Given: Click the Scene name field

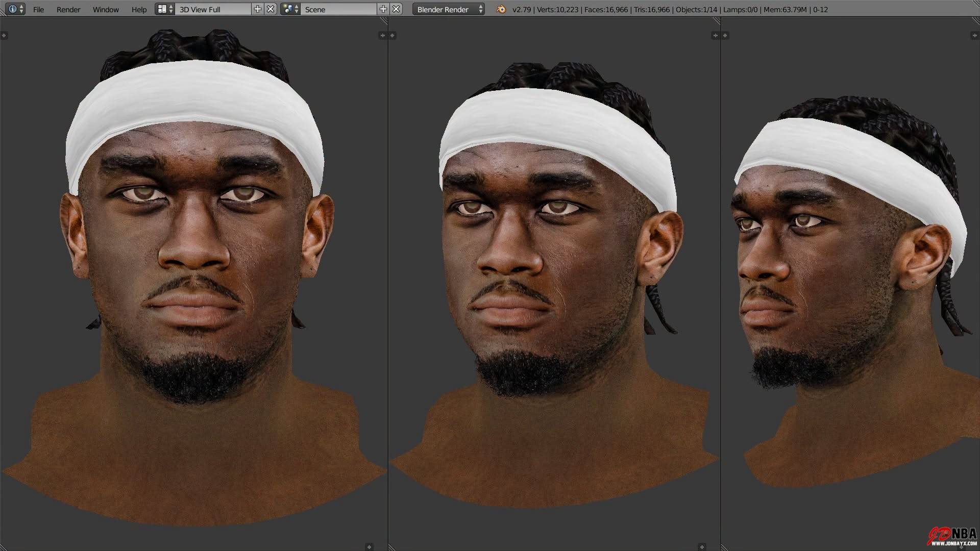Looking at the screenshot, I should [x=338, y=9].
